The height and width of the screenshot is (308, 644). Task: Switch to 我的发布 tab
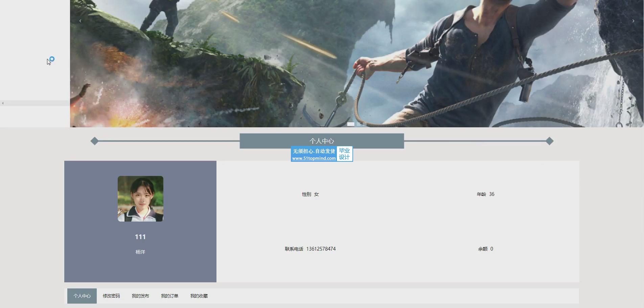pos(140,296)
